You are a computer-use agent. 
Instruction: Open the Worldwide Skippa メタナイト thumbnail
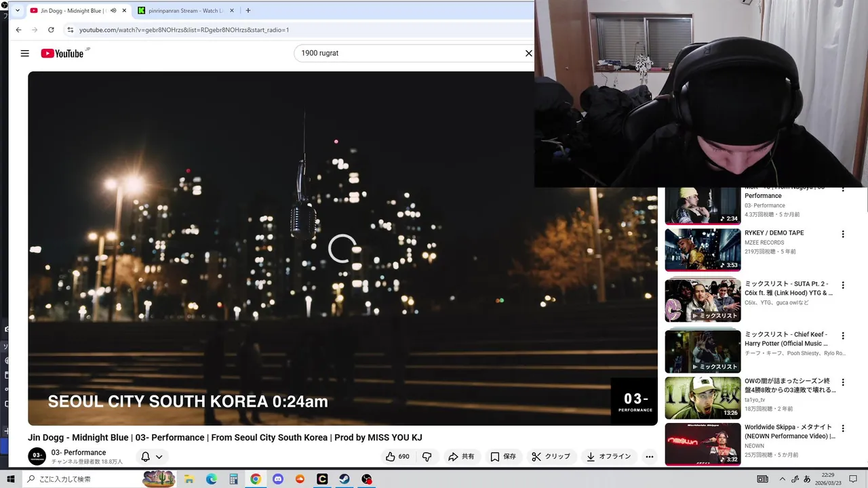tap(703, 444)
